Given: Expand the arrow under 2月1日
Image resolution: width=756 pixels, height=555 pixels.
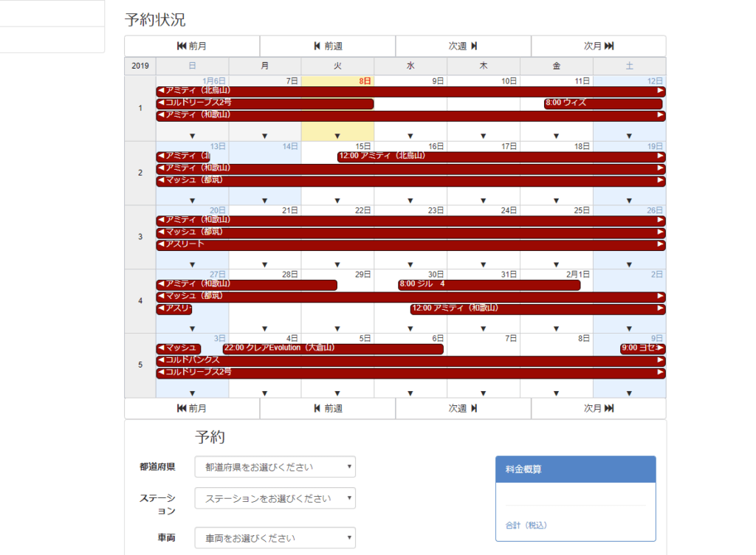Looking at the screenshot, I should [557, 328].
